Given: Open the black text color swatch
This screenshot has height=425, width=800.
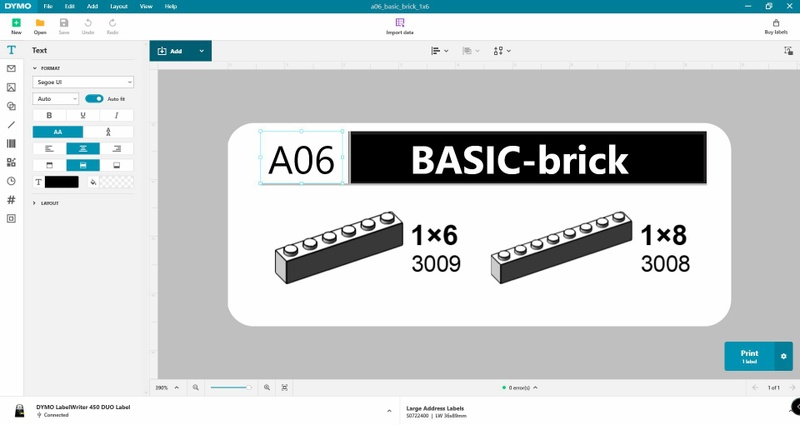Looking at the screenshot, I should pyautogui.click(x=62, y=182).
